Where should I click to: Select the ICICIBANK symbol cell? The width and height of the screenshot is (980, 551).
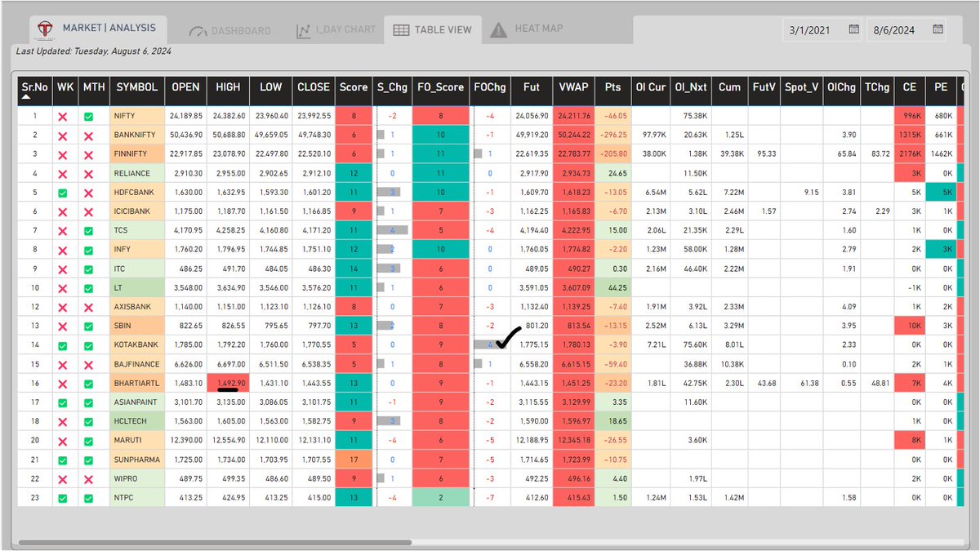(137, 211)
